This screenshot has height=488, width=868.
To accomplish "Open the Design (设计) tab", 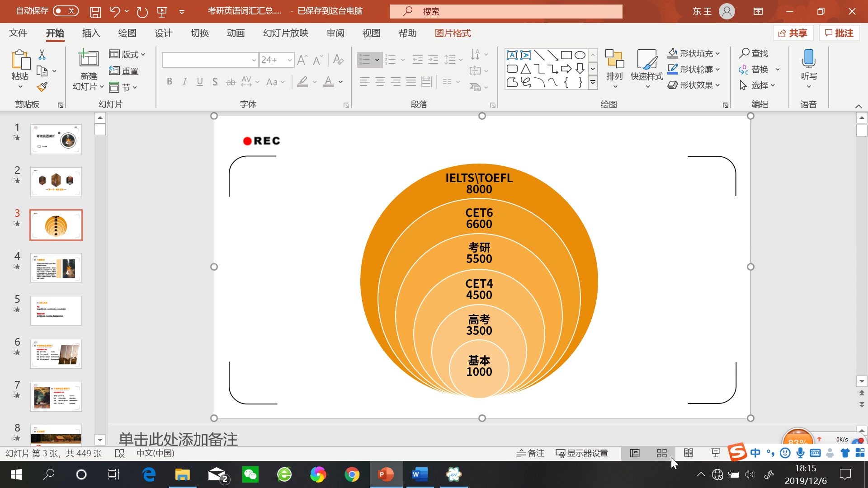I will (x=163, y=33).
